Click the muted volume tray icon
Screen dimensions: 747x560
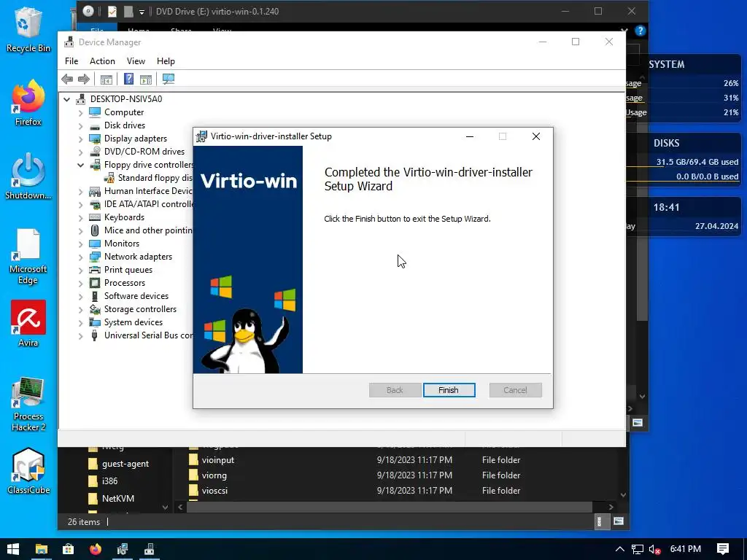click(x=654, y=549)
